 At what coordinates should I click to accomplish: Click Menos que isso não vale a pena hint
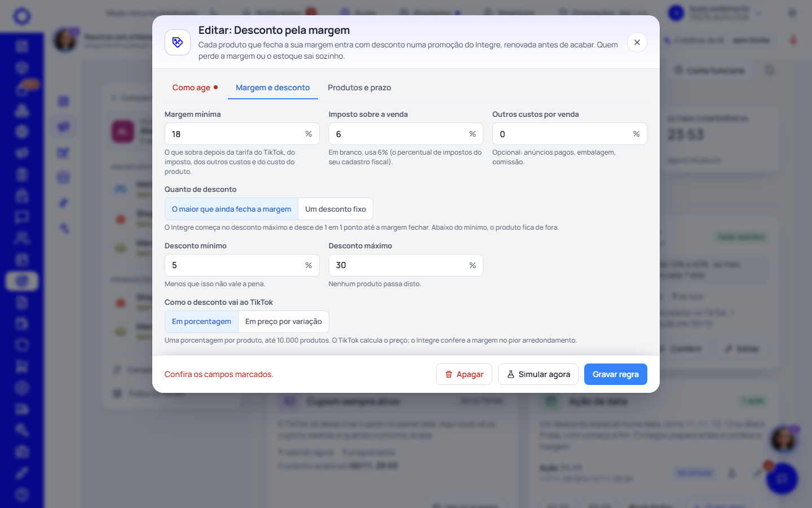[x=215, y=284]
